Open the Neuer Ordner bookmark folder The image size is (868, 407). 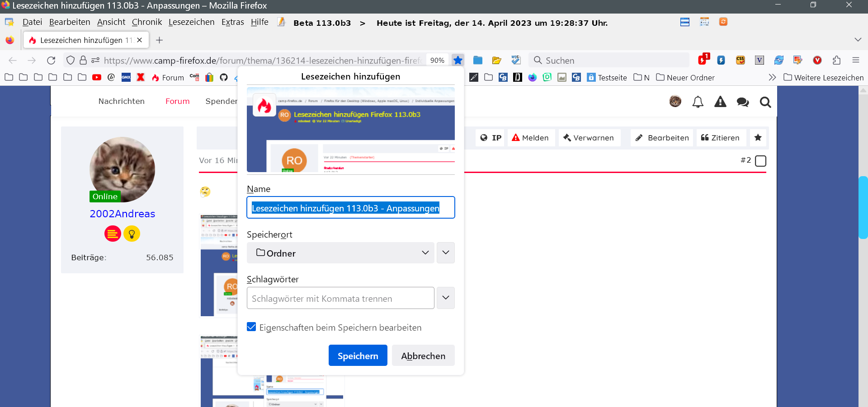click(685, 77)
